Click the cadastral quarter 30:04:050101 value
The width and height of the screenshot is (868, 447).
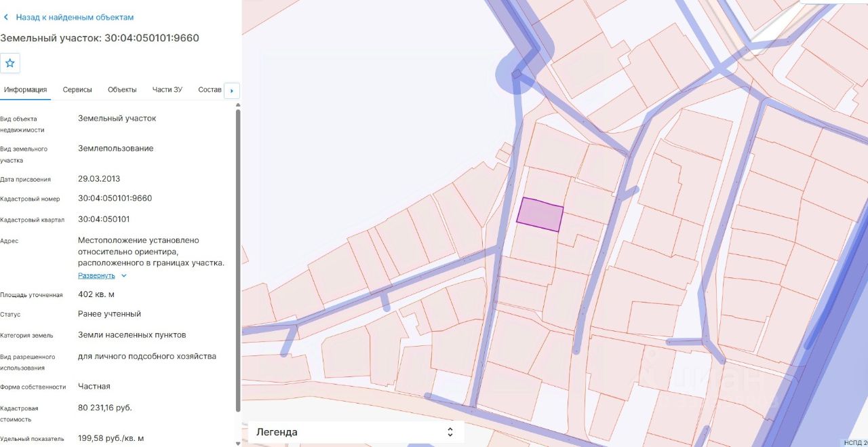tap(104, 219)
